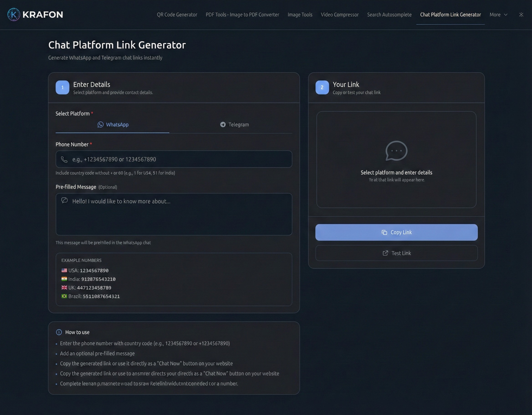This screenshot has width=532, height=415.
Task: Click the USA flag icon
Action: (64, 271)
